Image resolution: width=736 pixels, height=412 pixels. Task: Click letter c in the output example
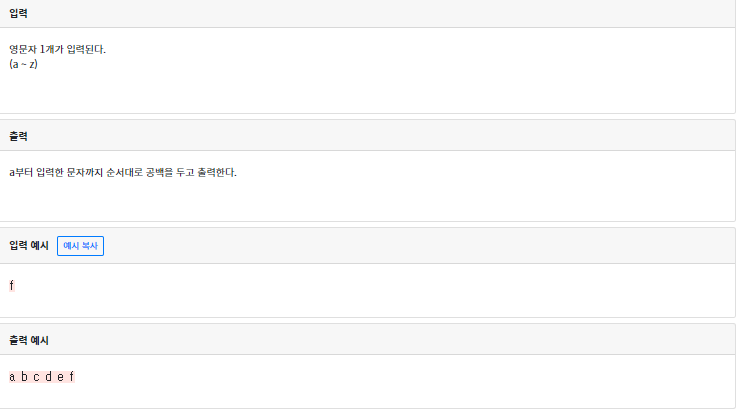coord(36,377)
